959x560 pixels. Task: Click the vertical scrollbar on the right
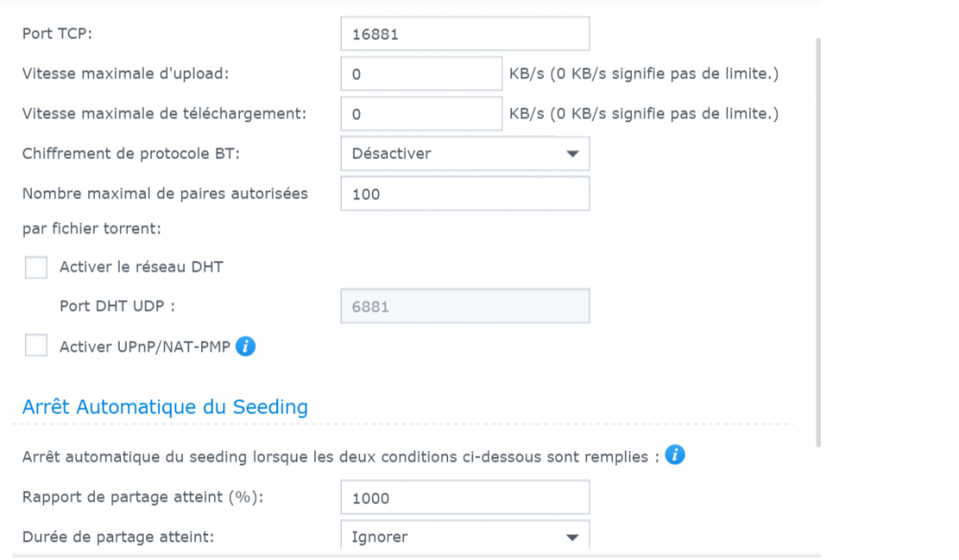coord(818,240)
